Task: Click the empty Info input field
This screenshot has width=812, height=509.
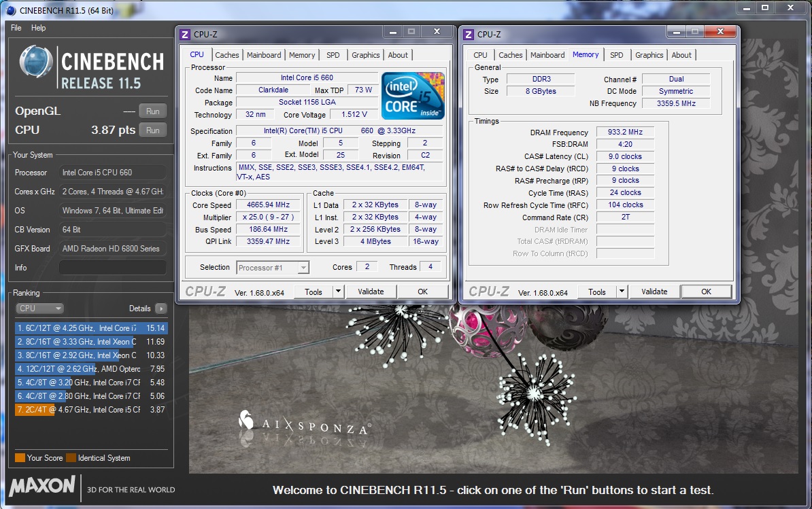Action: tap(112, 268)
